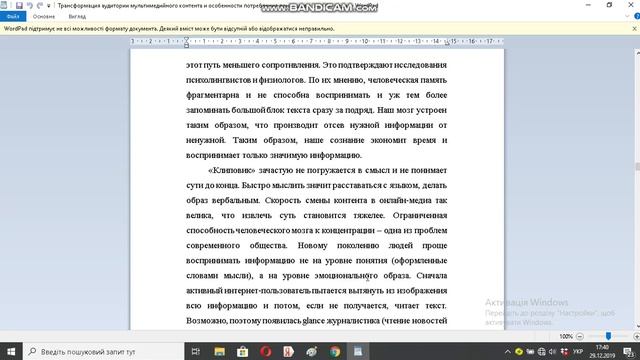This screenshot has height=360, width=640.
Task: Click the battery status tray icon
Action: tap(530, 351)
